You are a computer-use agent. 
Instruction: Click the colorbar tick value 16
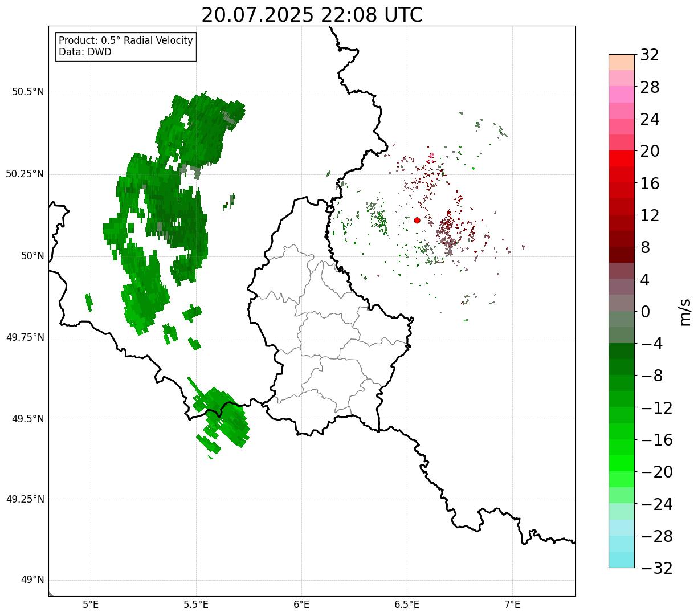[650, 183]
